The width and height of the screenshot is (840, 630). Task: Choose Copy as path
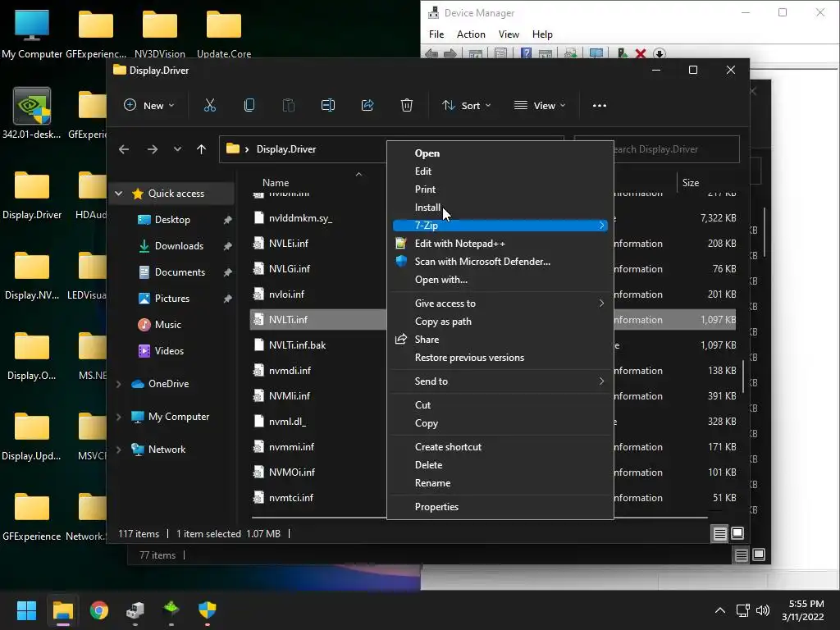[500, 322]
